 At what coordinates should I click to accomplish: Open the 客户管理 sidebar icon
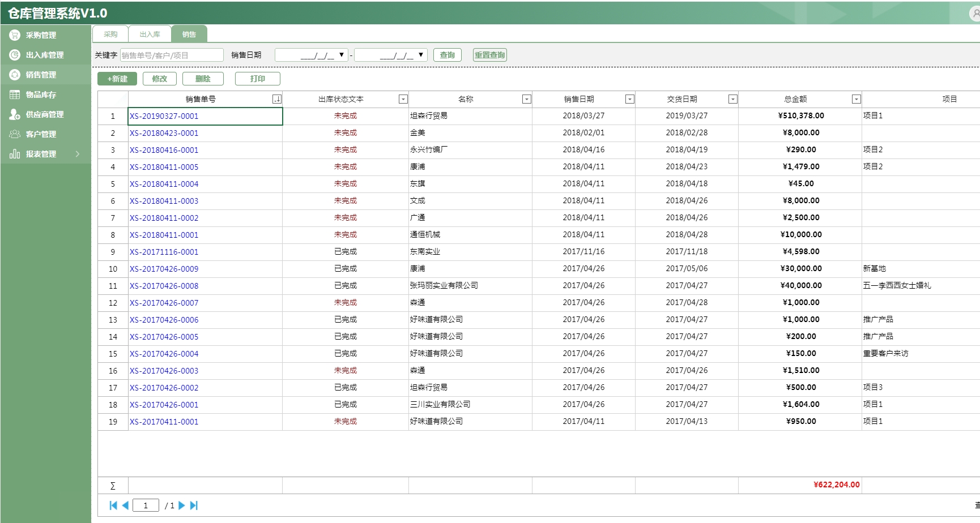tap(15, 134)
